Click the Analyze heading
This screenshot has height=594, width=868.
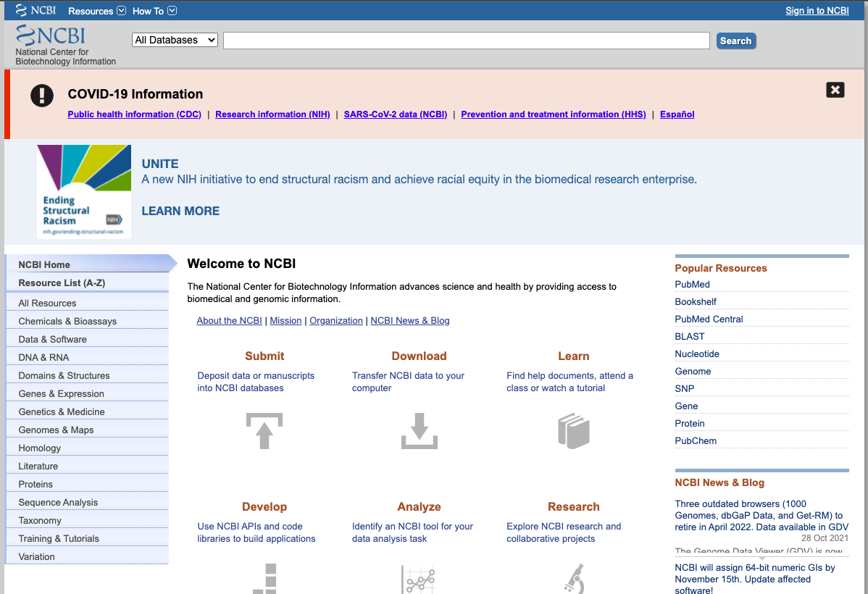click(x=419, y=506)
